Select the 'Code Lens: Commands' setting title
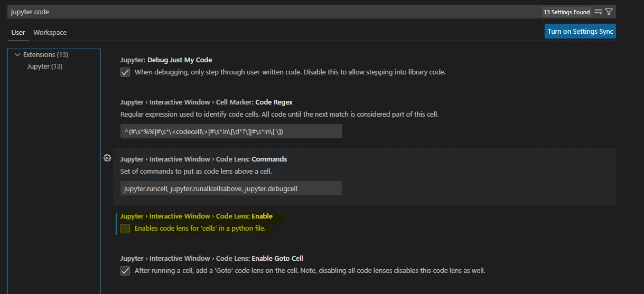The image size is (644, 294). 204,159
